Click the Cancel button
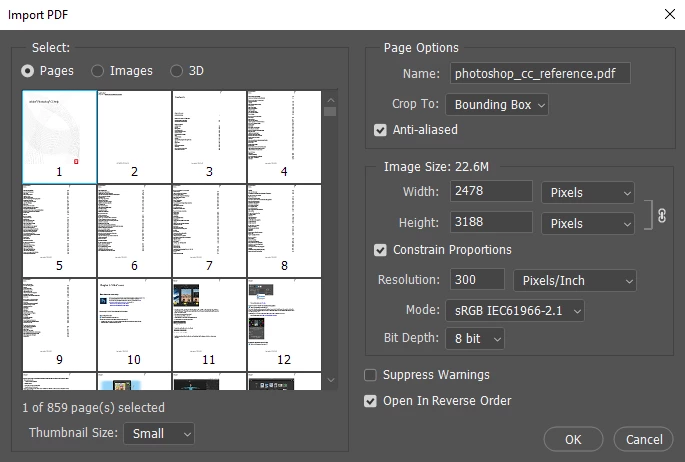 coord(643,440)
